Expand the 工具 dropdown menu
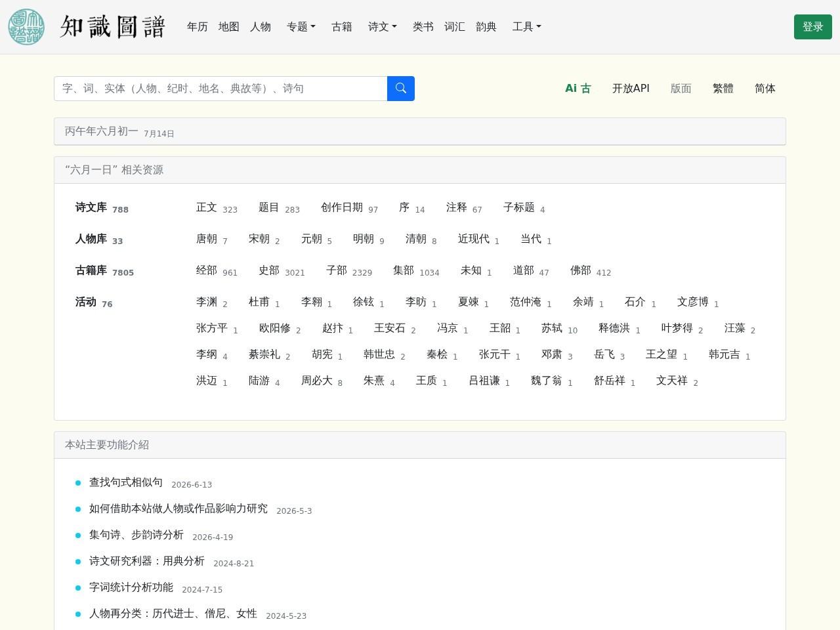 pyautogui.click(x=527, y=27)
